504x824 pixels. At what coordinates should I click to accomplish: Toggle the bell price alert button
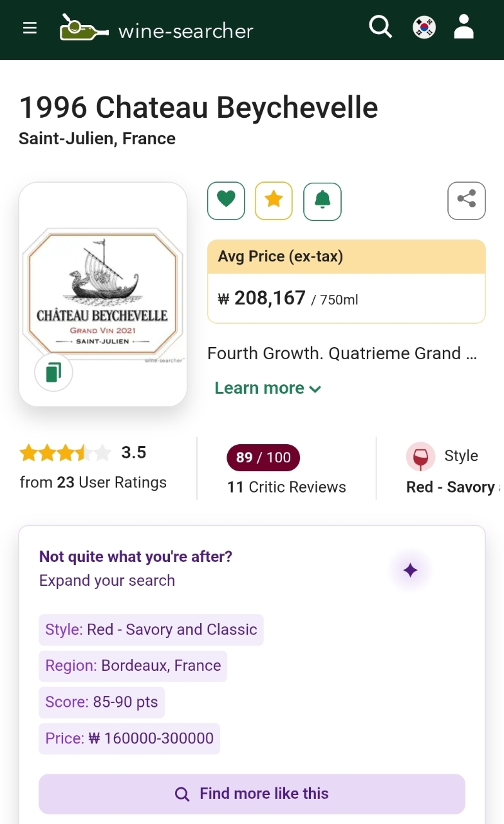click(322, 201)
